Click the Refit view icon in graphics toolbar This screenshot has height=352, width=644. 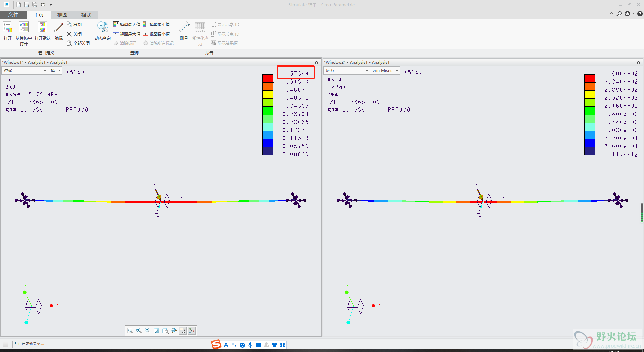click(x=130, y=331)
